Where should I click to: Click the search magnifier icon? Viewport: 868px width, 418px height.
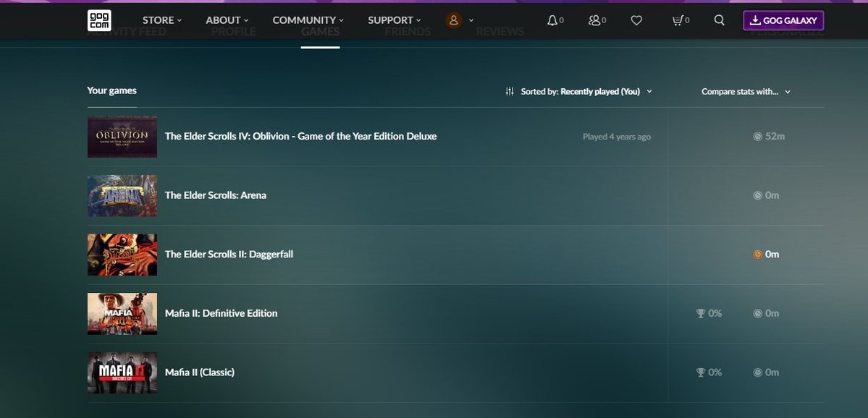pos(719,20)
